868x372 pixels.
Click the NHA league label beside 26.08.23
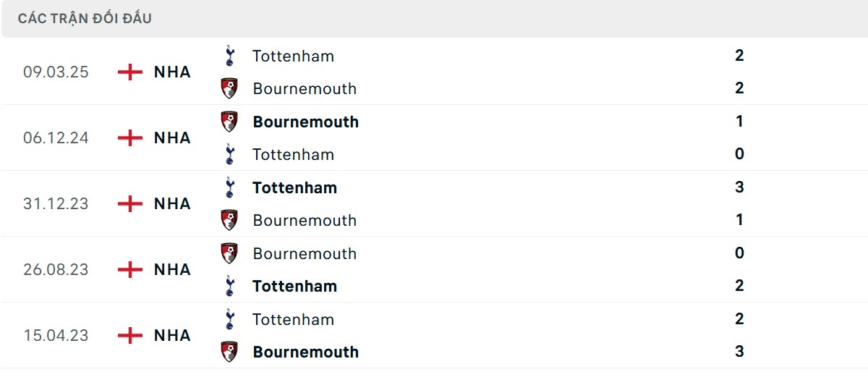pos(172,269)
